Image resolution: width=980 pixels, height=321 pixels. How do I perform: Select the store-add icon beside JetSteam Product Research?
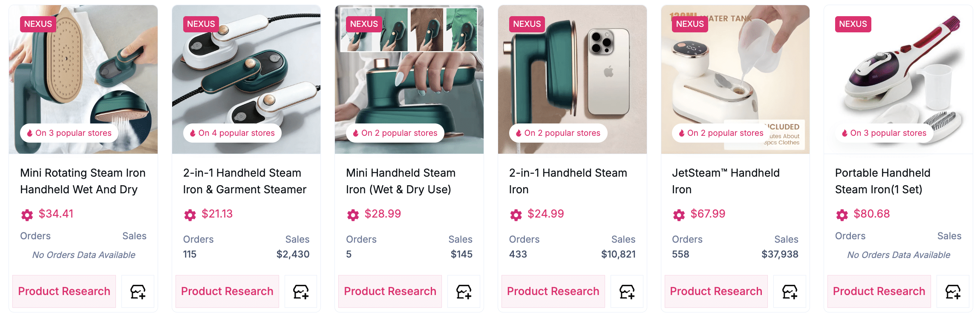790,292
